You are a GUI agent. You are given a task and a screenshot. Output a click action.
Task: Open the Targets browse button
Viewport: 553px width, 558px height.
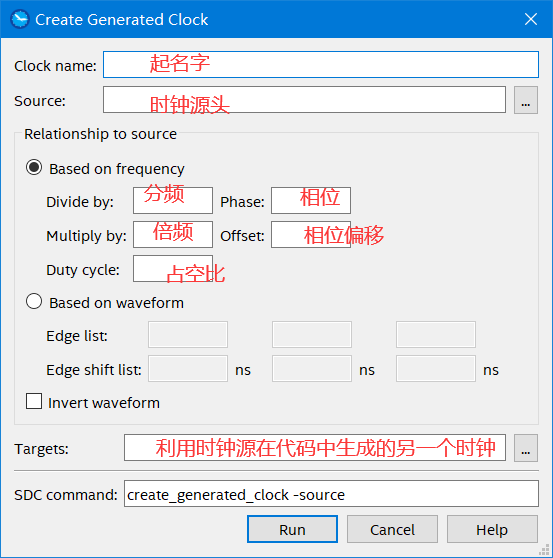[x=526, y=448]
